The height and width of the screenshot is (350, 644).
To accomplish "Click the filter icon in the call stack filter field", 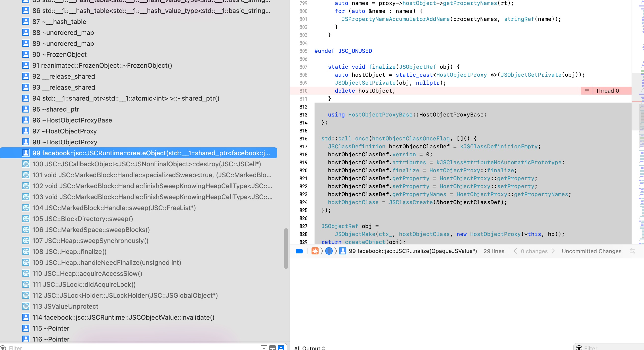I will click(3, 348).
